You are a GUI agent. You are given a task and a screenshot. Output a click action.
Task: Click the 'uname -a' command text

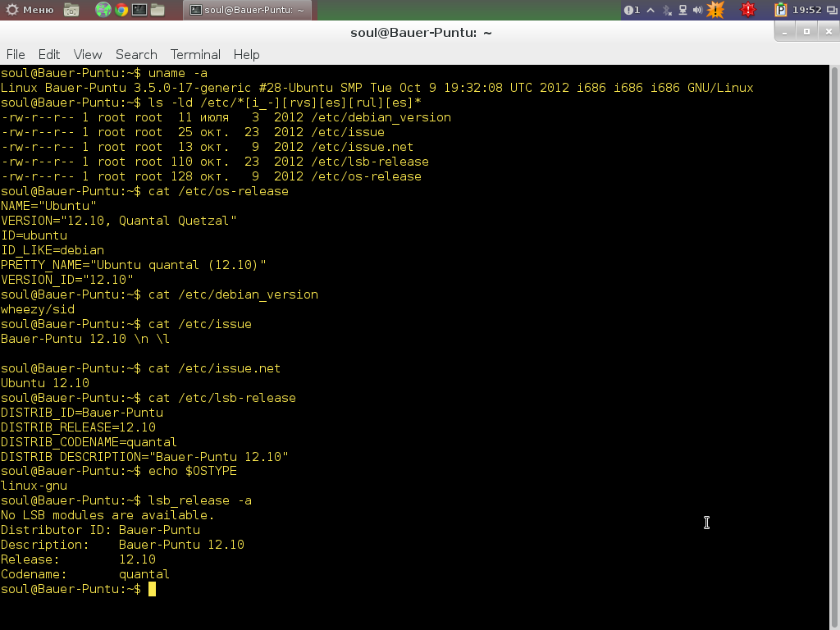pyautogui.click(x=177, y=73)
